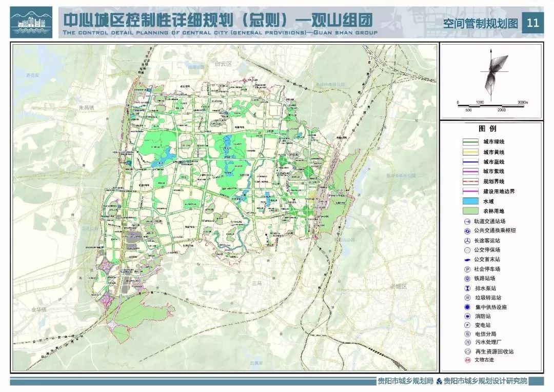The width and height of the screenshot is (554, 392).
Task: Click the 3000m scale bar label
Action: 523,103
